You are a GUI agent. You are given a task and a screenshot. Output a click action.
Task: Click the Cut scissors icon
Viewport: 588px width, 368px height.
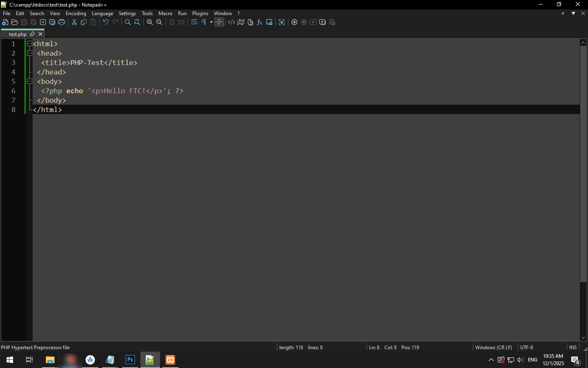click(74, 22)
